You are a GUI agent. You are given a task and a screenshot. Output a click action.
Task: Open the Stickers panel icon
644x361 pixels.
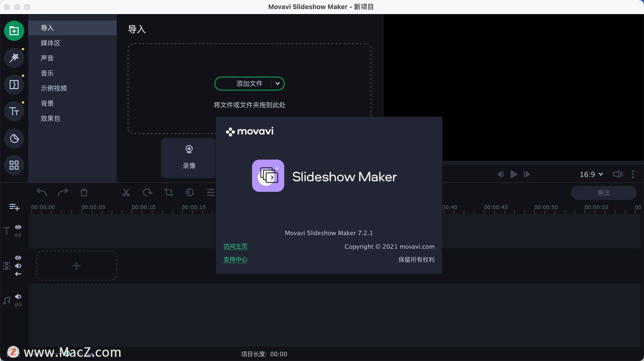click(x=14, y=138)
